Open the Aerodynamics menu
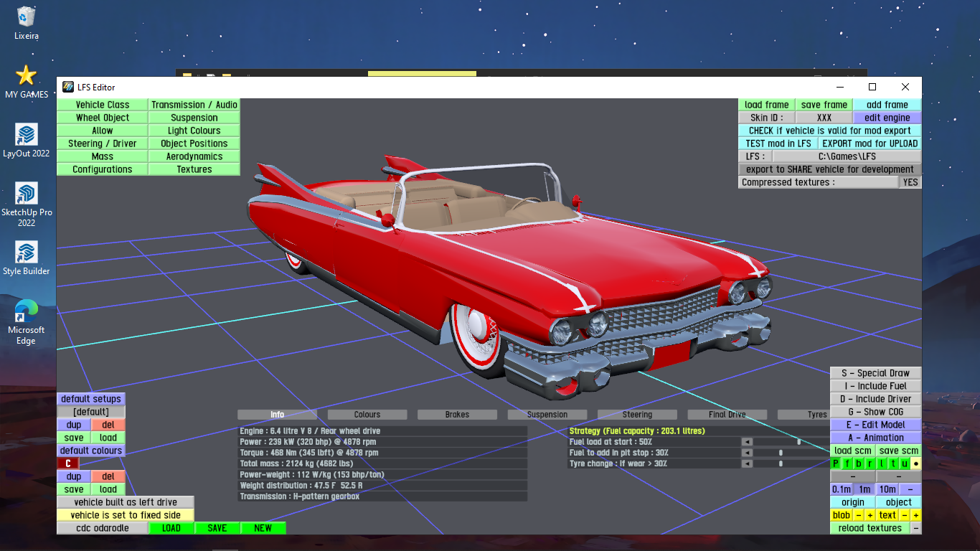 pos(194,156)
